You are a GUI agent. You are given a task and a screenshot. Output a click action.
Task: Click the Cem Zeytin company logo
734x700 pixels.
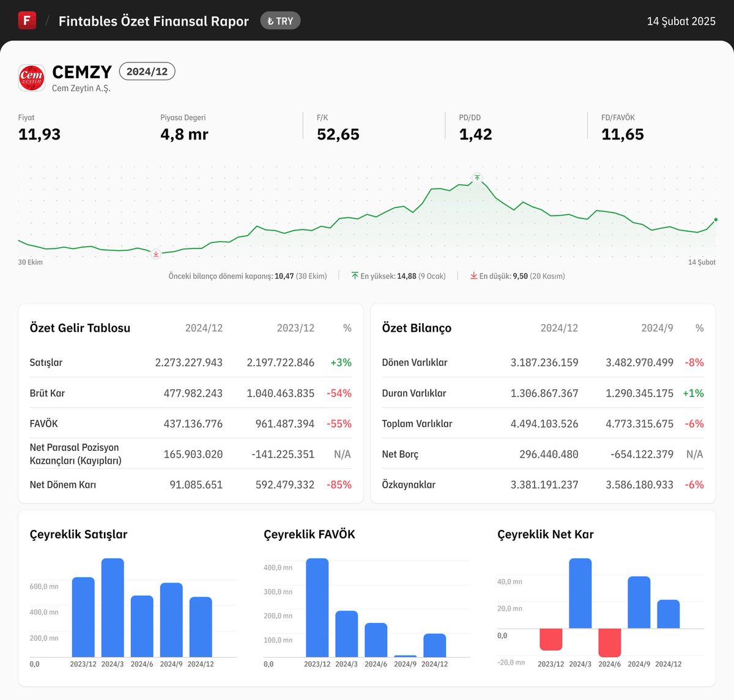click(31, 78)
